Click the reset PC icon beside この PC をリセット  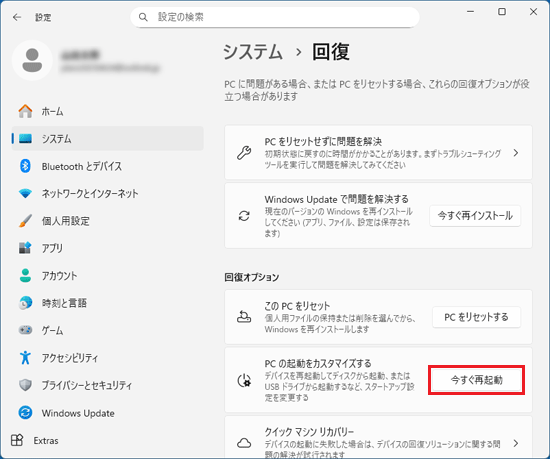click(x=244, y=317)
